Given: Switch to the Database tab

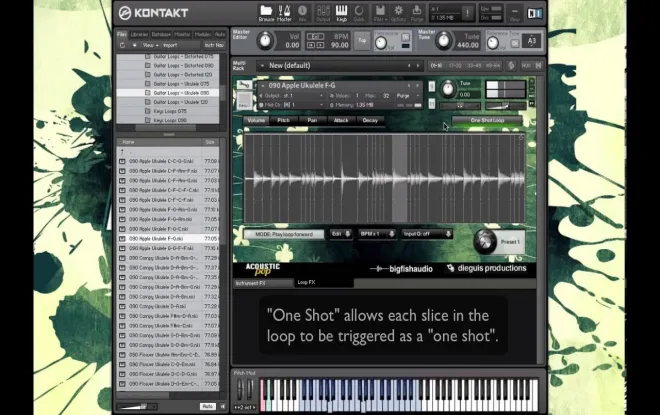Looking at the screenshot, I should [161, 35].
